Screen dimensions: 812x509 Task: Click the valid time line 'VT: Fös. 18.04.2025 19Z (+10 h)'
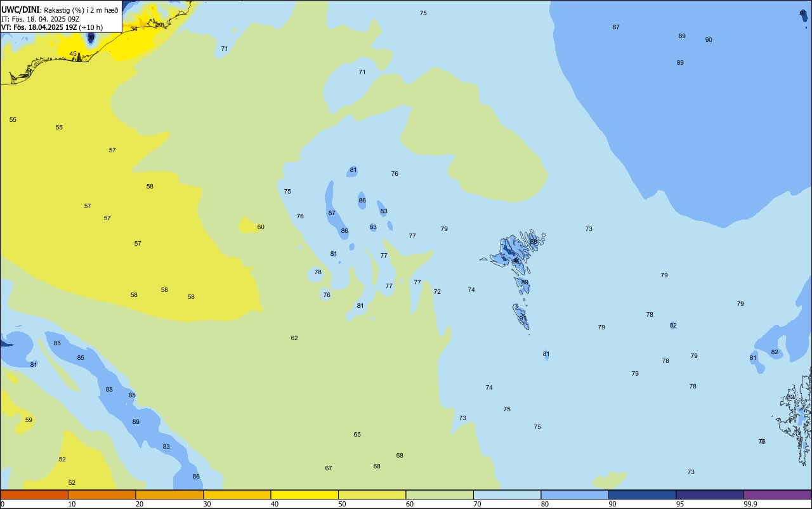(52, 27)
